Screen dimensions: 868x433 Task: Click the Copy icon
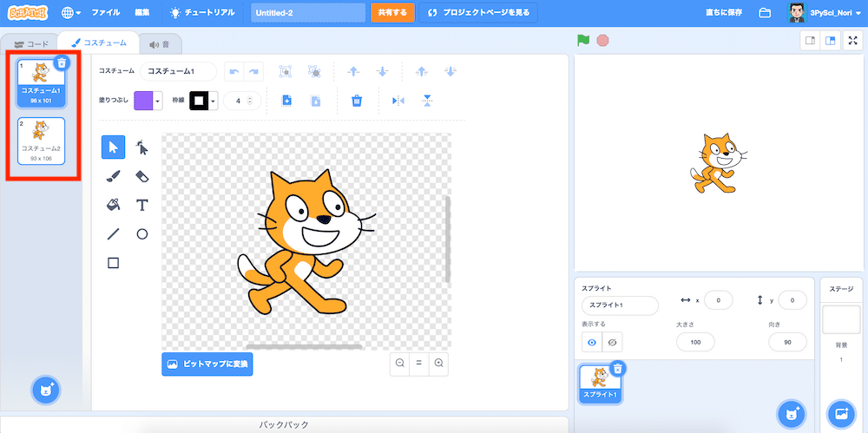click(x=286, y=101)
